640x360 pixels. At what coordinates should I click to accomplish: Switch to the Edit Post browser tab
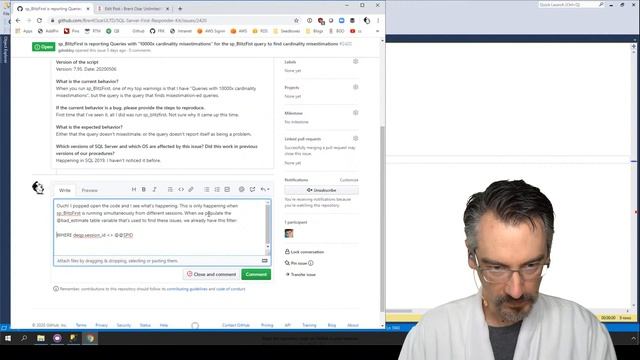pos(132,9)
